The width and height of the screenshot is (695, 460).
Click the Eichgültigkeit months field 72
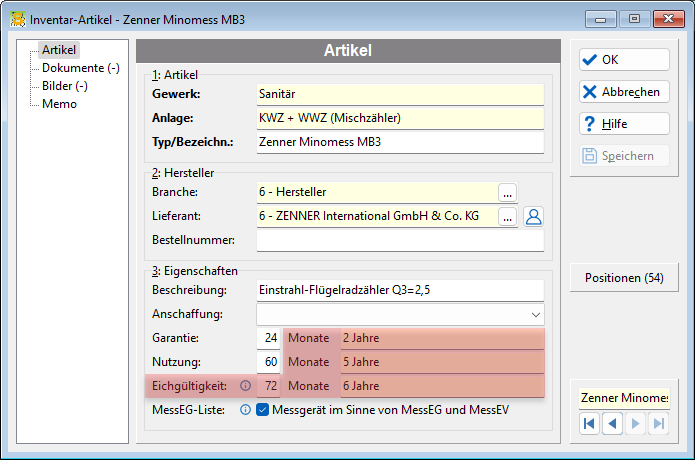click(268, 386)
